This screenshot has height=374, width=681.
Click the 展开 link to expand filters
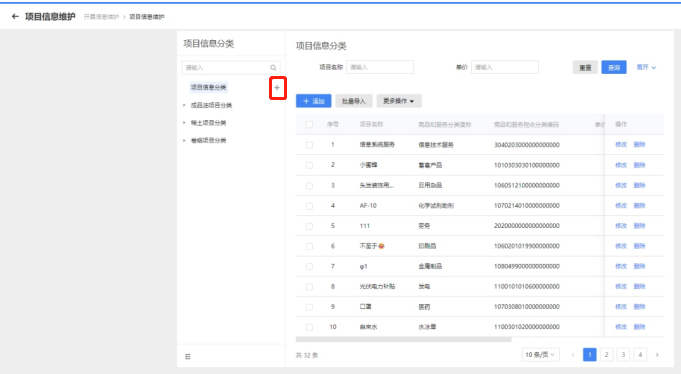click(x=646, y=67)
